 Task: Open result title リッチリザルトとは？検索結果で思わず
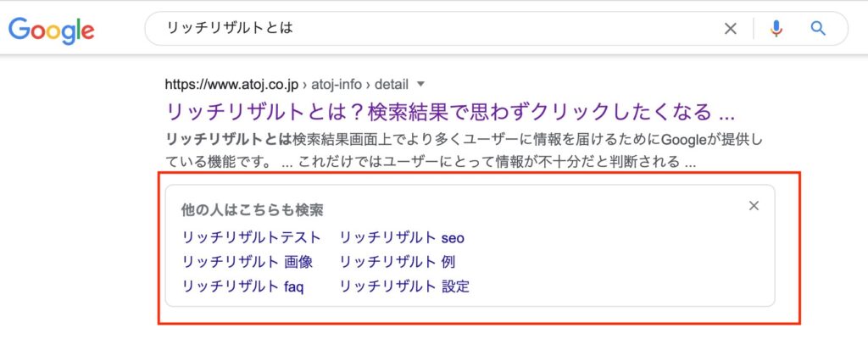pos(450,113)
